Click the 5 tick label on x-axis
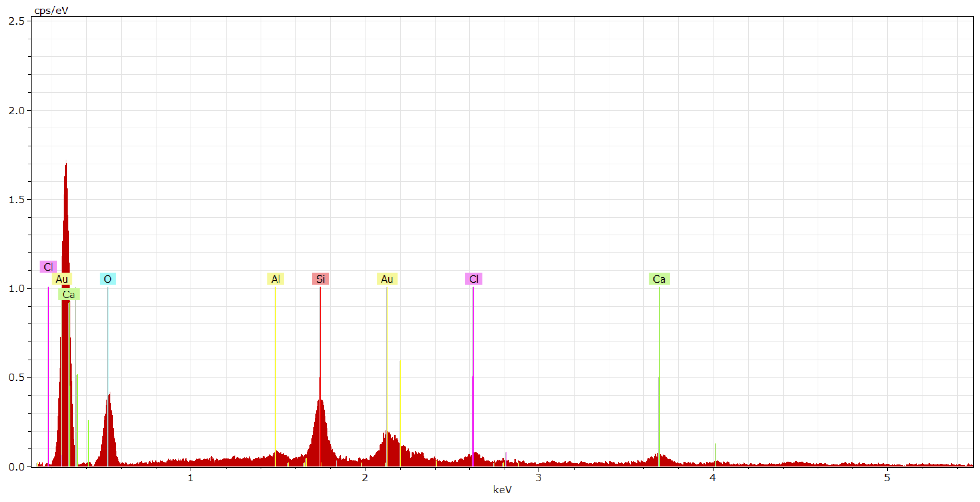Image resolution: width=980 pixels, height=502 pixels. click(x=887, y=478)
